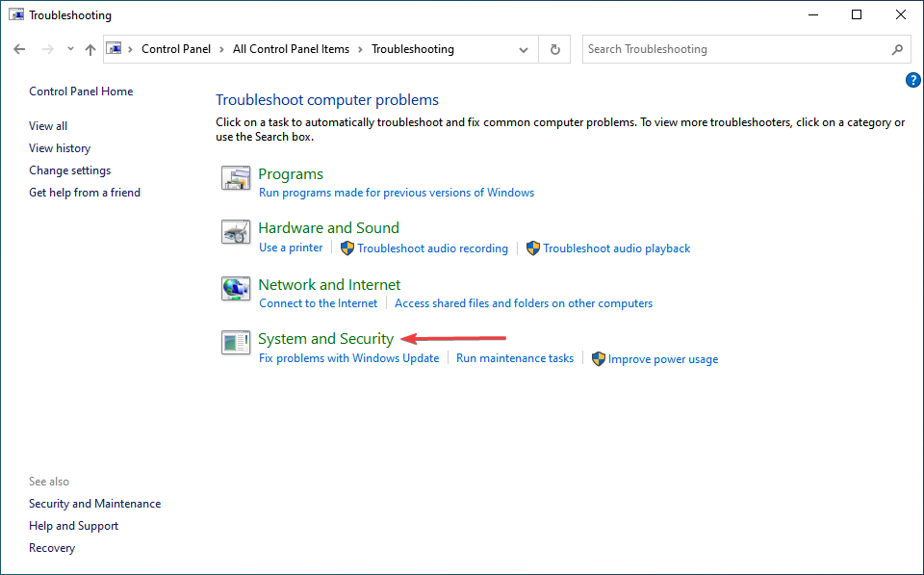Launch the Use a printer troubleshooter
Image resolution: width=924 pixels, height=575 pixels.
291,248
